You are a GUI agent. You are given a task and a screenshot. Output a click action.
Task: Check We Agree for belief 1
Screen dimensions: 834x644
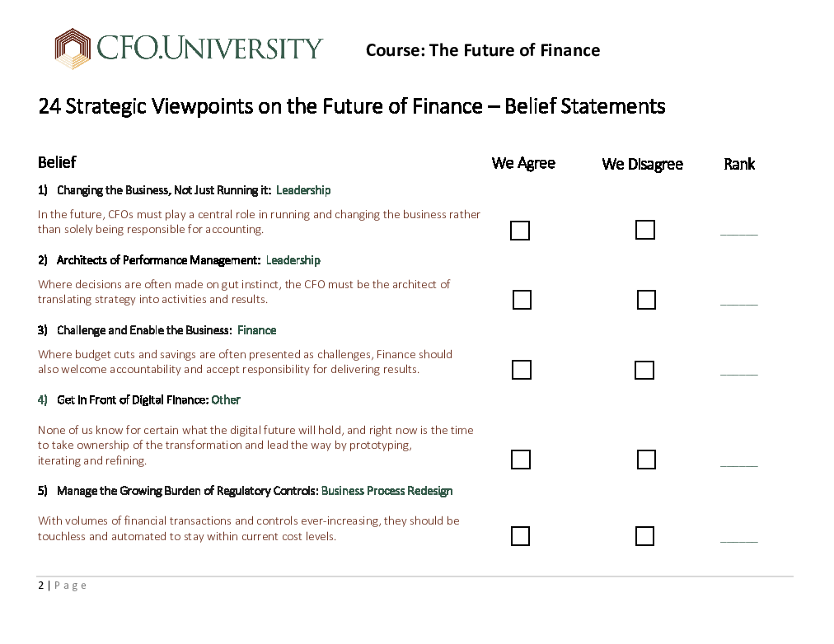point(520,231)
